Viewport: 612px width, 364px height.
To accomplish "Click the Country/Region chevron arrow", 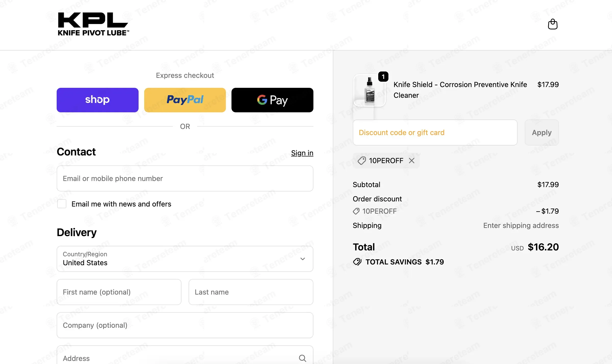I will (303, 259).
